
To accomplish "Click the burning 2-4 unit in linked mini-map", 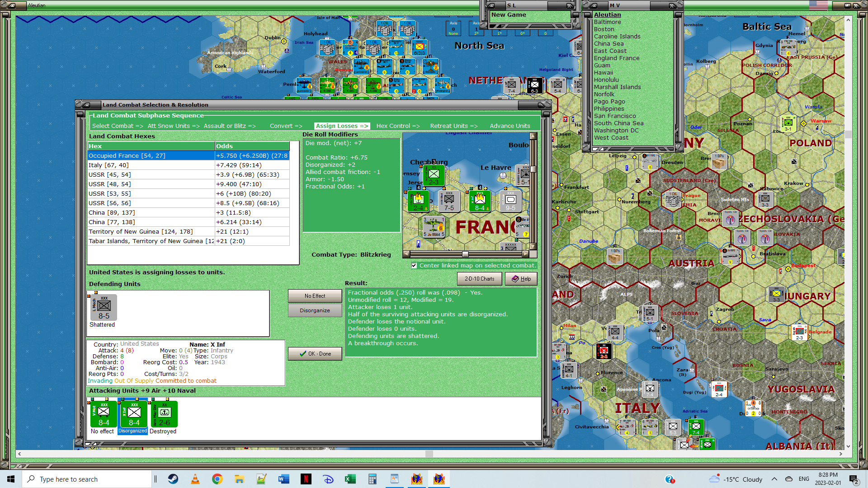I will [x=418, y=201].
